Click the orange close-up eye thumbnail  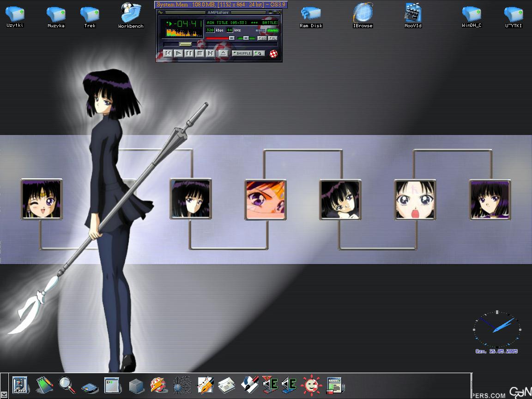click(266, 200)
